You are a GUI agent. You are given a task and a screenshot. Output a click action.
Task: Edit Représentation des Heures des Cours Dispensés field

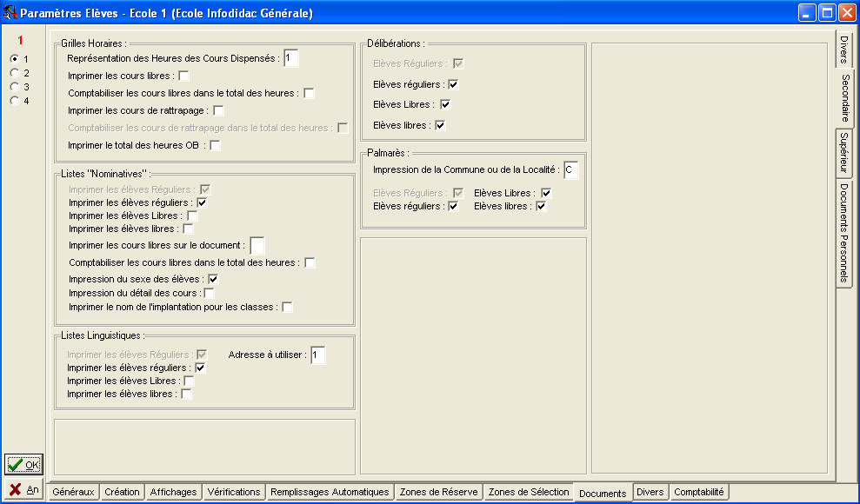pos(291,58)
